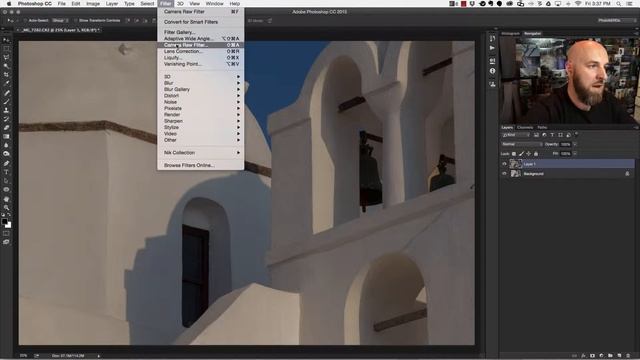The image size is (640, 360).
Task: Toggle layer filtering on/off switch
Action: [576, 134]
